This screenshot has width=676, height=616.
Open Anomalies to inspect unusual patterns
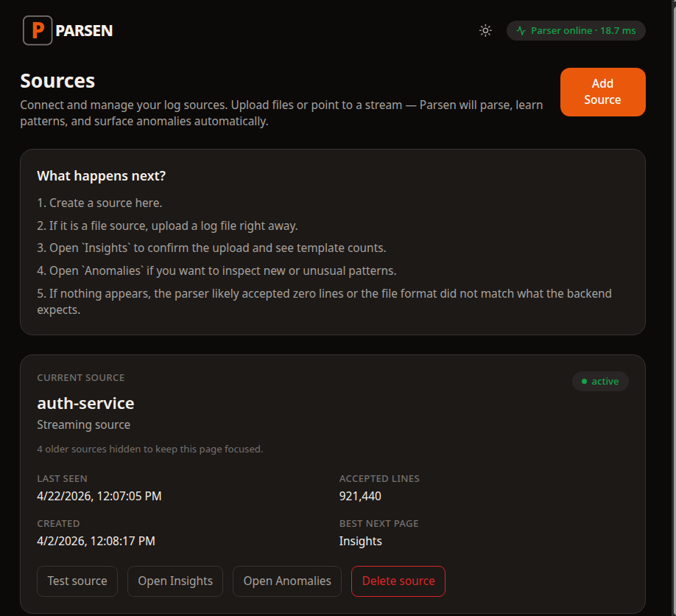click(286, 581)
